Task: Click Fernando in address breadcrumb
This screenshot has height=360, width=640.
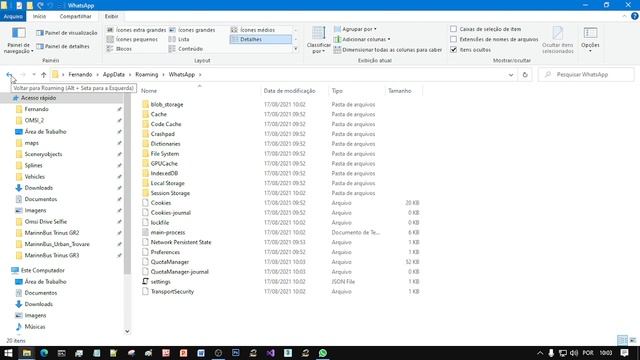Action: pyautogui.click(x=80, y=75)
